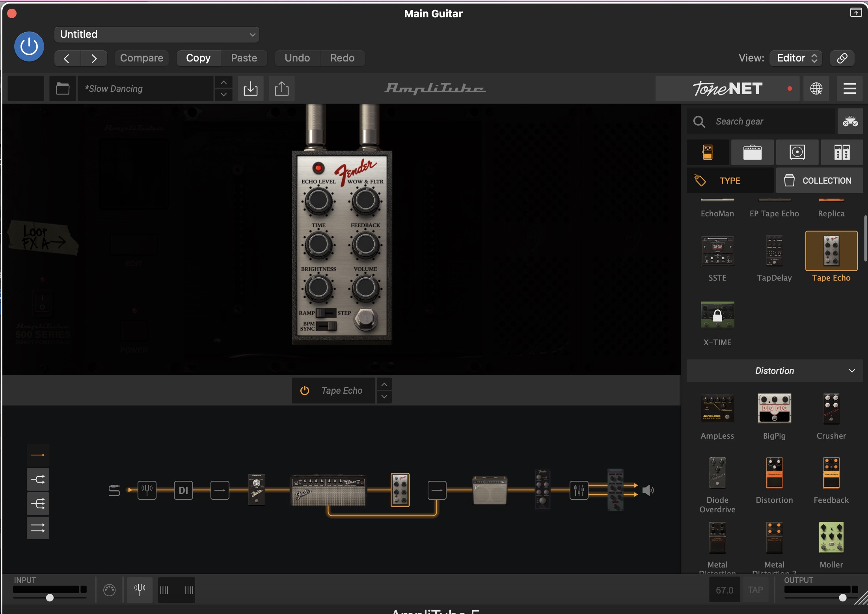This screenshot has width=868, height=614.
Task: Step to previous preset with up chevron
Action: tap(224, 82)
